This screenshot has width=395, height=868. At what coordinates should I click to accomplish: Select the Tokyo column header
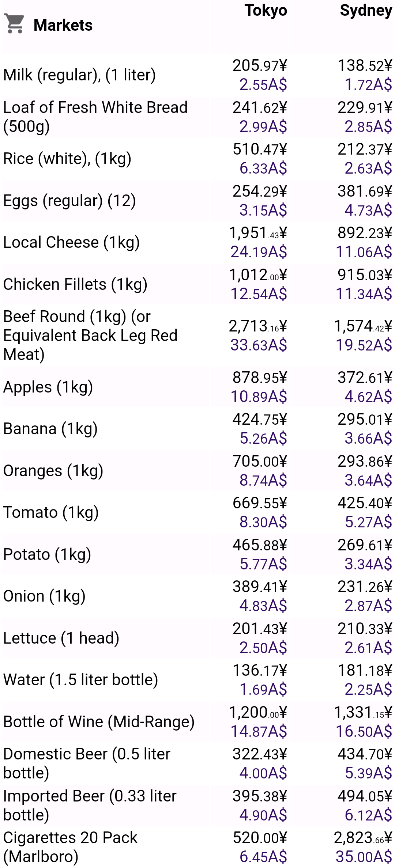266,11
